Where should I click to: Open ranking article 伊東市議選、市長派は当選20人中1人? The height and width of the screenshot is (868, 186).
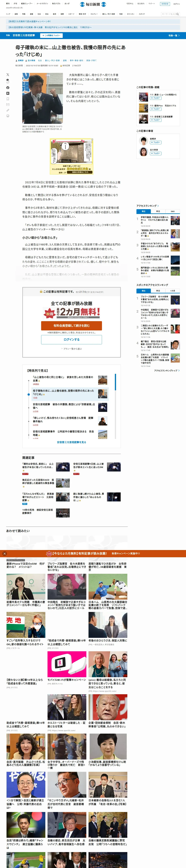pos(158,221)
